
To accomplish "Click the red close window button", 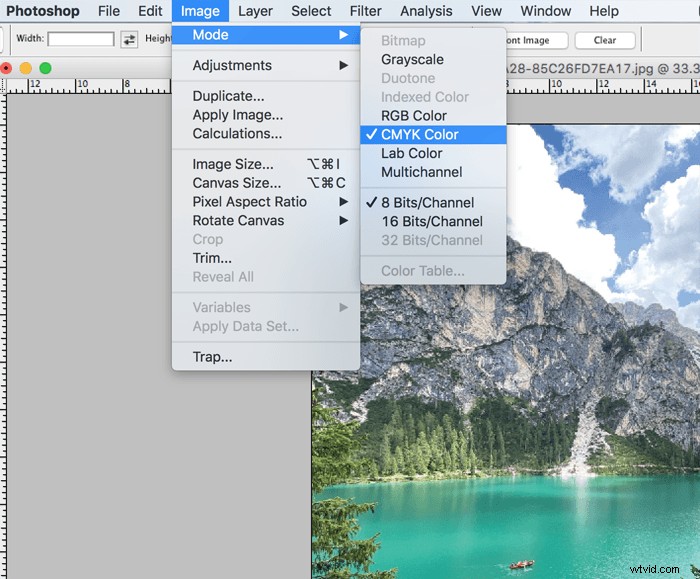I will coord(6,68).
